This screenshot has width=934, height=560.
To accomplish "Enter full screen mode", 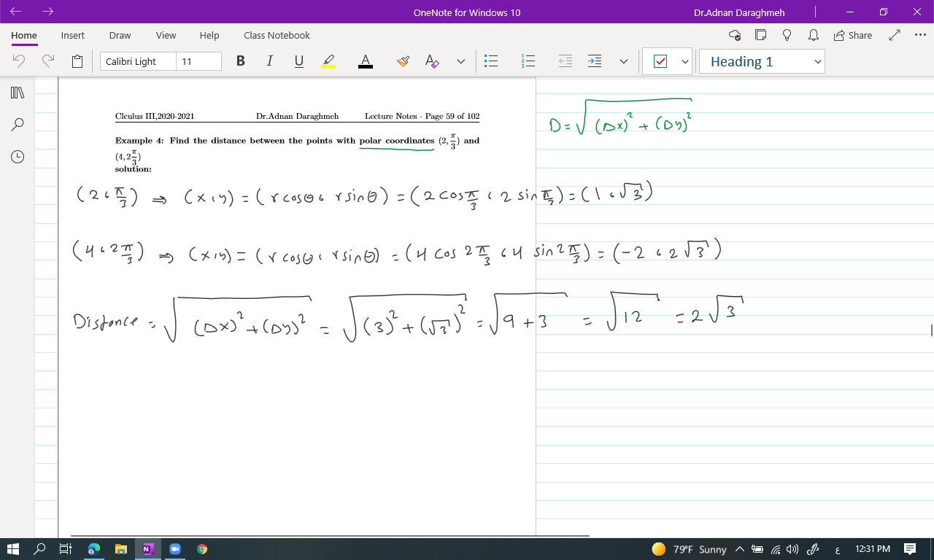I will click(x=895, y=35).
